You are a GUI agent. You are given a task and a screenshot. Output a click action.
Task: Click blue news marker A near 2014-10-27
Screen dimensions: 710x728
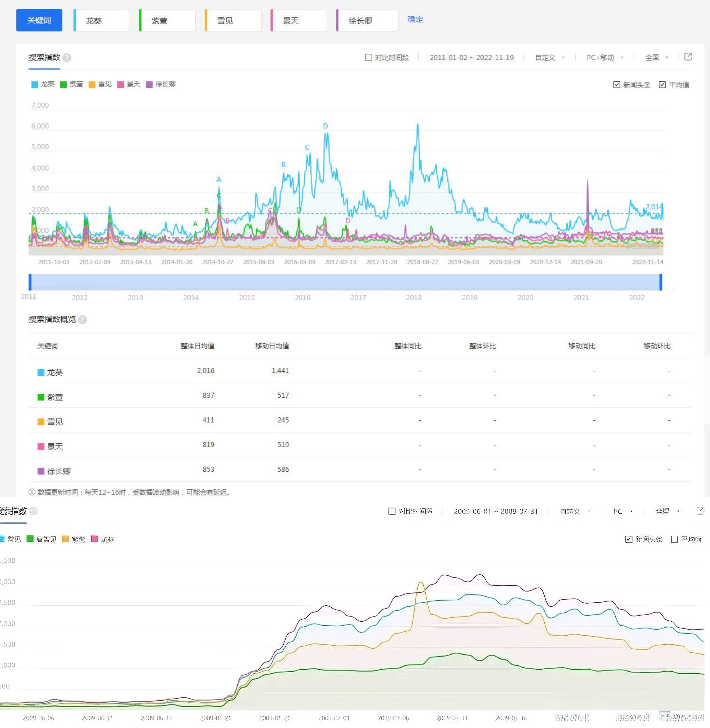(219, 179)
